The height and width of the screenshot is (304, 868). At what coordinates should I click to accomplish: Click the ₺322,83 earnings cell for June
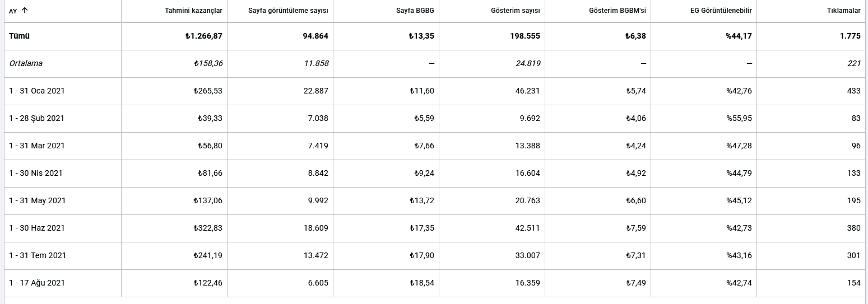[208, 228]
